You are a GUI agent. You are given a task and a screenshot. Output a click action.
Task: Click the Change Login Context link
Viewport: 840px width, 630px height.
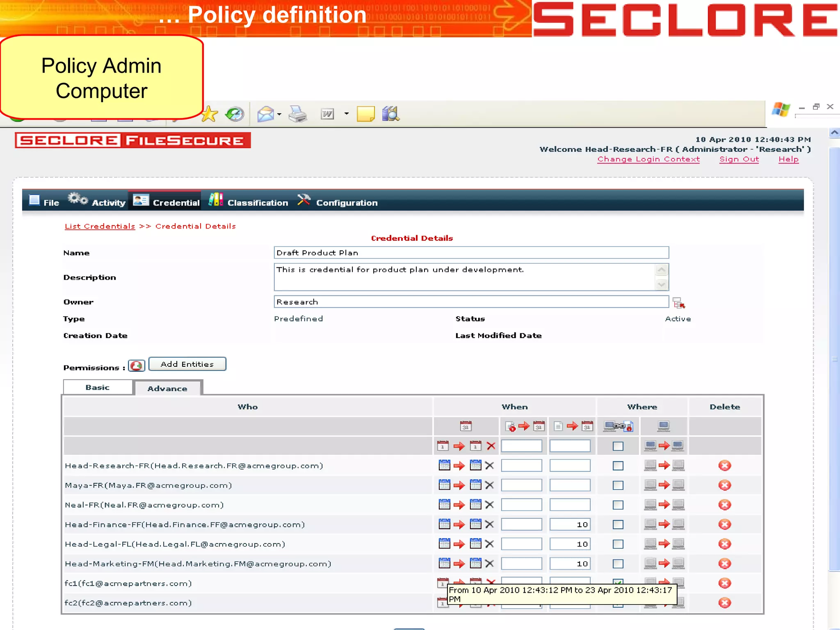pyautogui.click(x=648, y=159)
